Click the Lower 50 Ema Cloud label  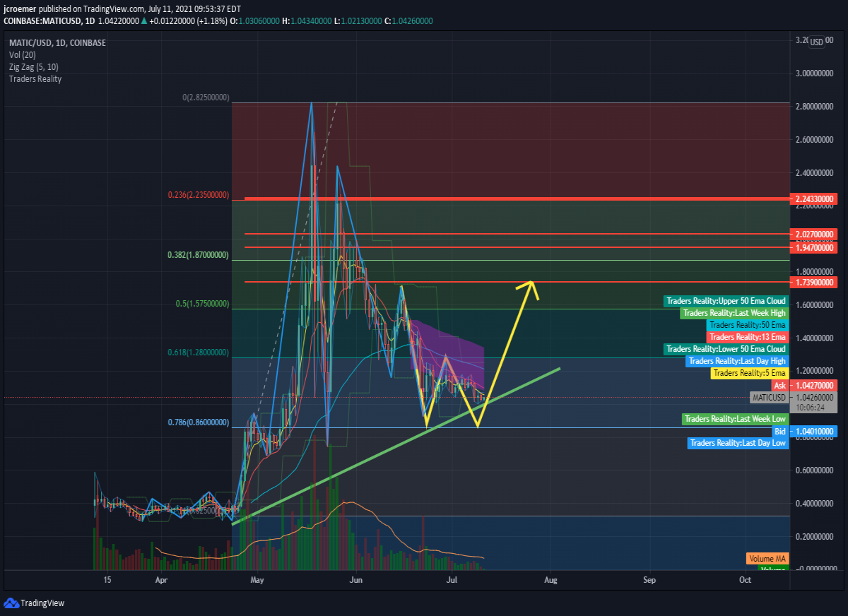point(726,349)
